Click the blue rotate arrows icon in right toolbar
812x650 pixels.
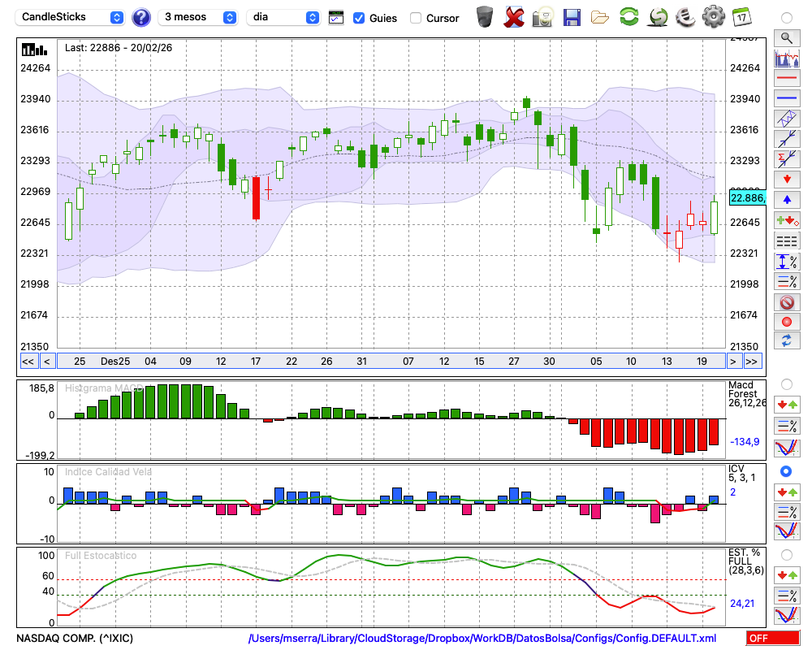[787, 341]
